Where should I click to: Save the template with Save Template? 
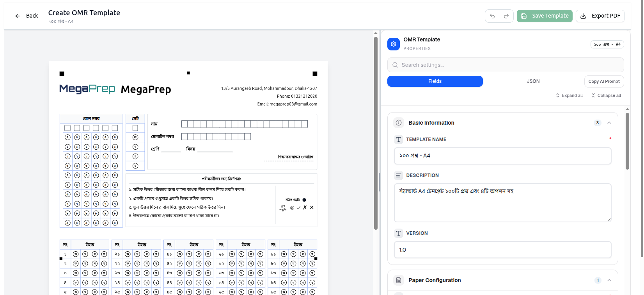point(545,16)
